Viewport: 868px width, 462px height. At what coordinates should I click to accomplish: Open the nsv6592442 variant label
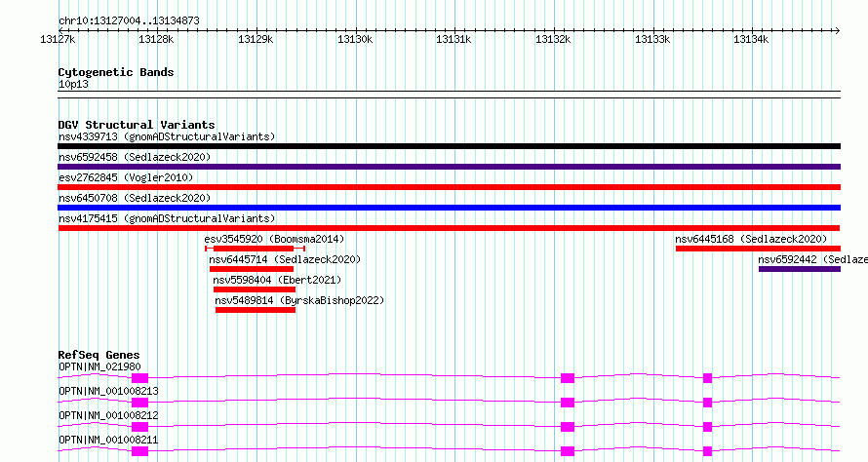(x=812, y=259)
